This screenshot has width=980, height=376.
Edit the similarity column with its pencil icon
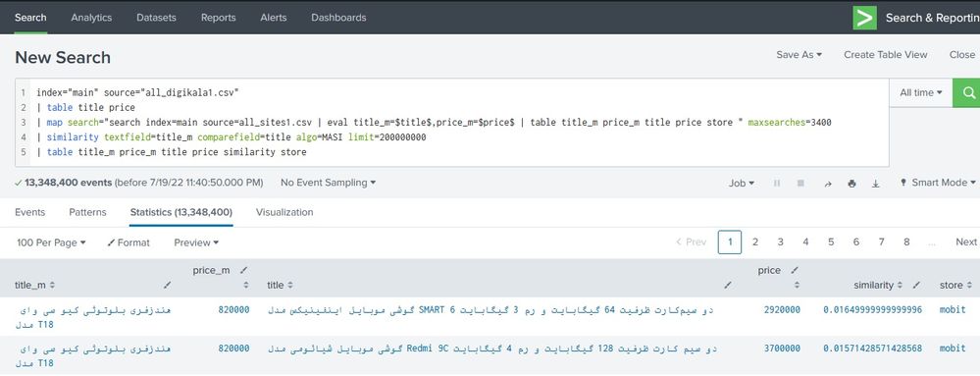(915, 286)
